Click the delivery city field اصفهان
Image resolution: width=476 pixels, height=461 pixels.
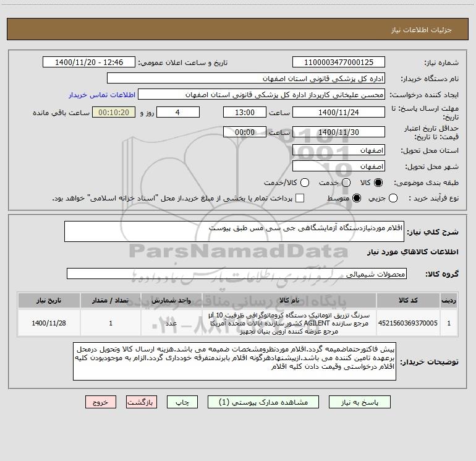tap(339, 166)
